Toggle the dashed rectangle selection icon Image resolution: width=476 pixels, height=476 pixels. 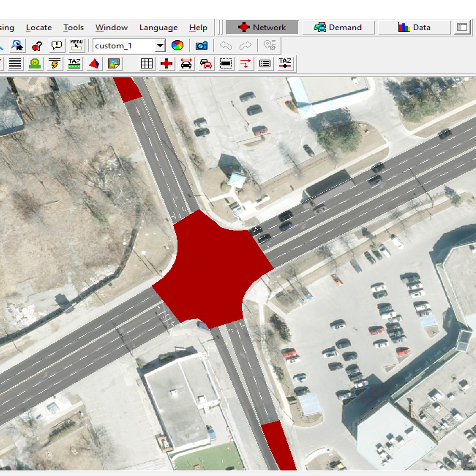click(226, 64)
